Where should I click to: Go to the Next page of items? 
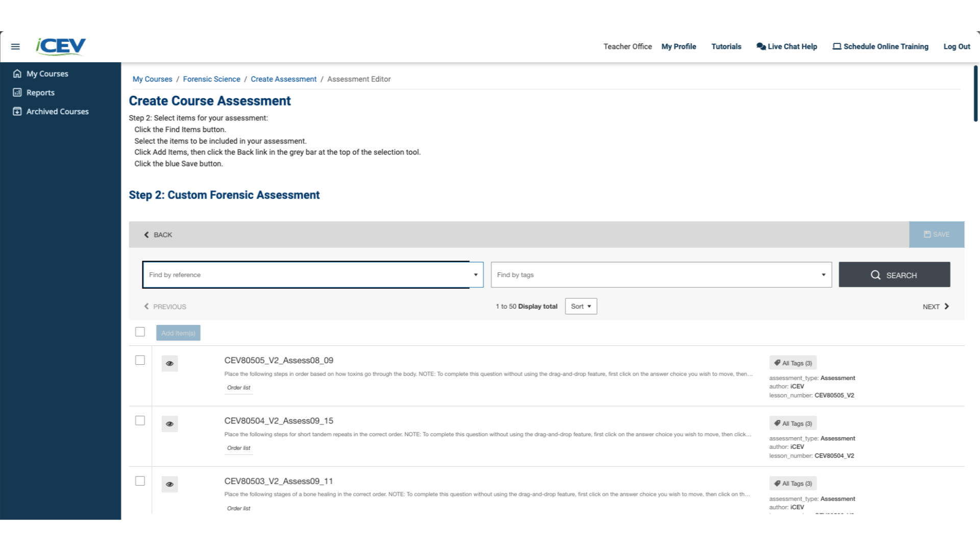coord(936,306)
